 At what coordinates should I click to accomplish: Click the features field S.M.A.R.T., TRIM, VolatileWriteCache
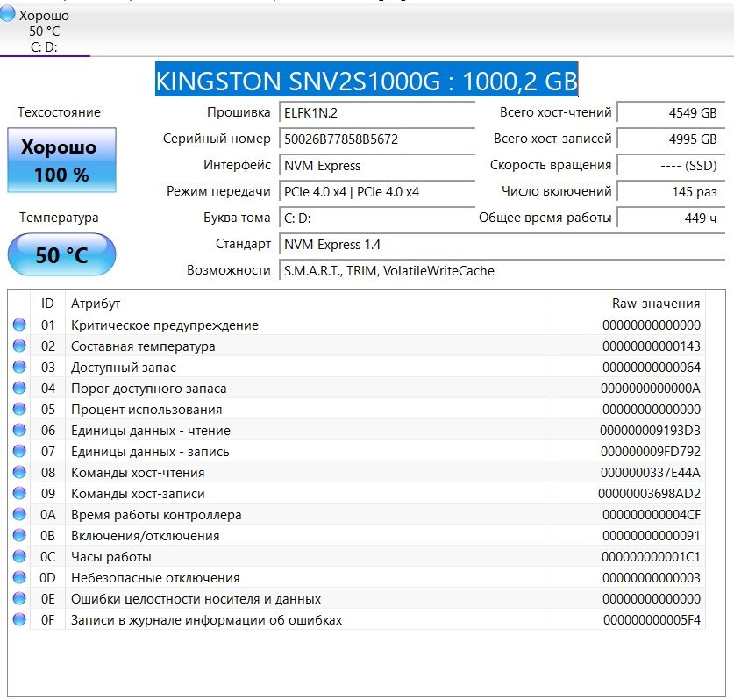tap(502, 271)
